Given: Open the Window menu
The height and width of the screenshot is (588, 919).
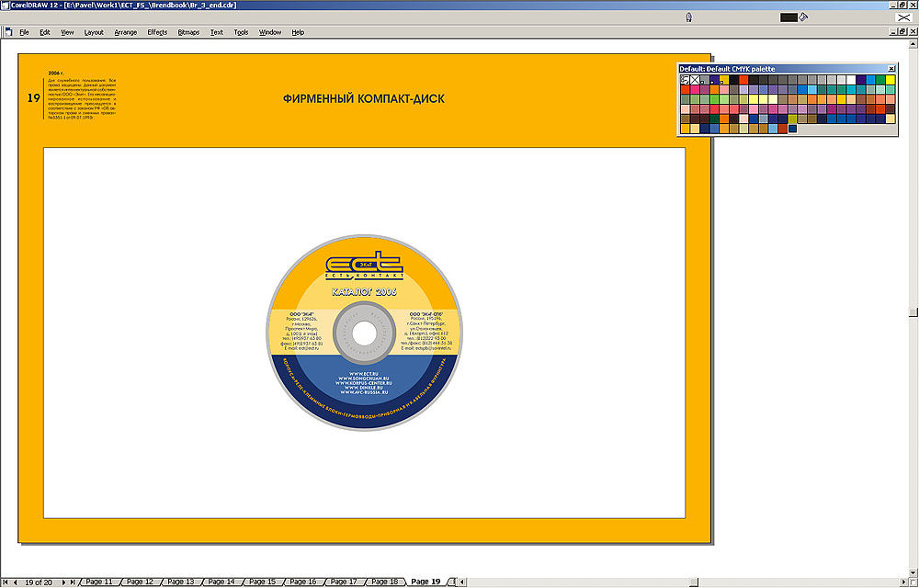Looking at the screenshot, I should pos(270,32).
